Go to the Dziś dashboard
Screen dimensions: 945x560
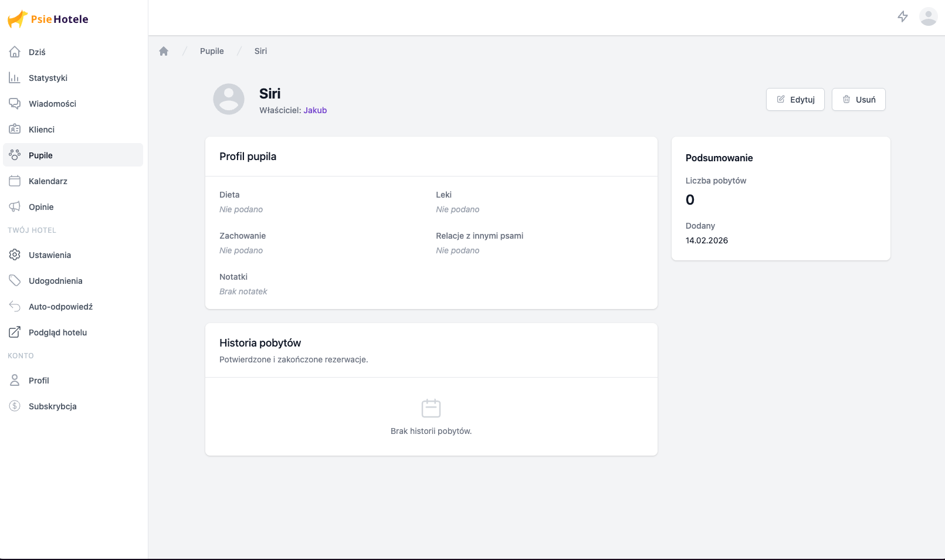37,52
